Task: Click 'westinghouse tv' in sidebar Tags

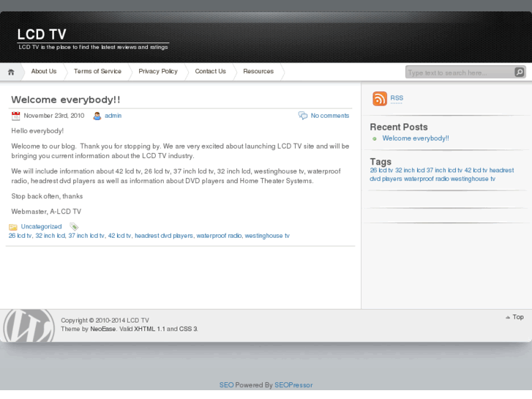Action: coord(473,179)
